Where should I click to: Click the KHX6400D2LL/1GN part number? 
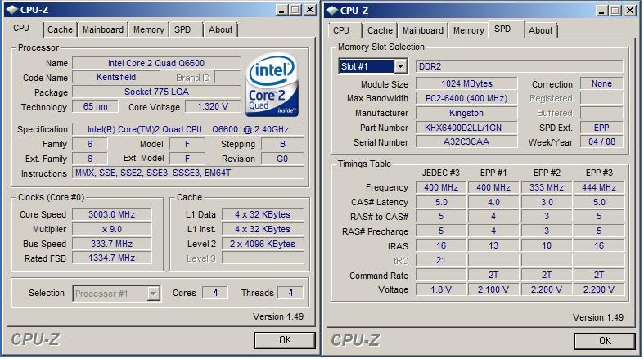point(466,128)
